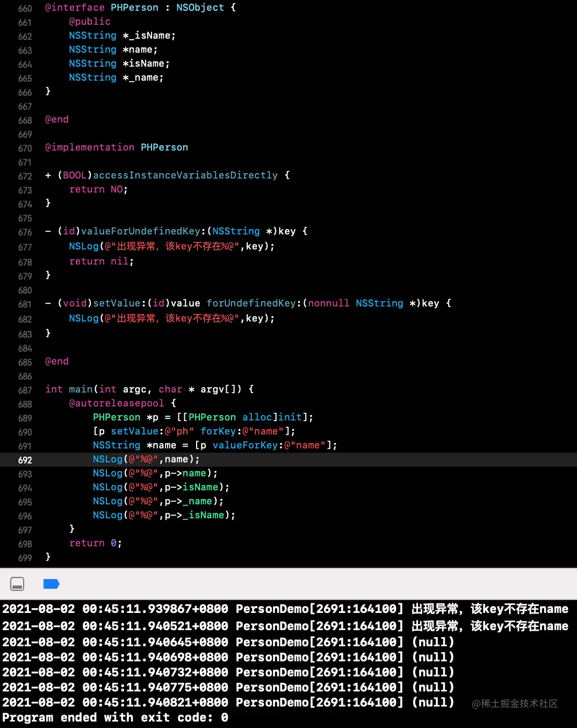
Task: Toggle the debug area visibility icon
Action: click(17, 583)
